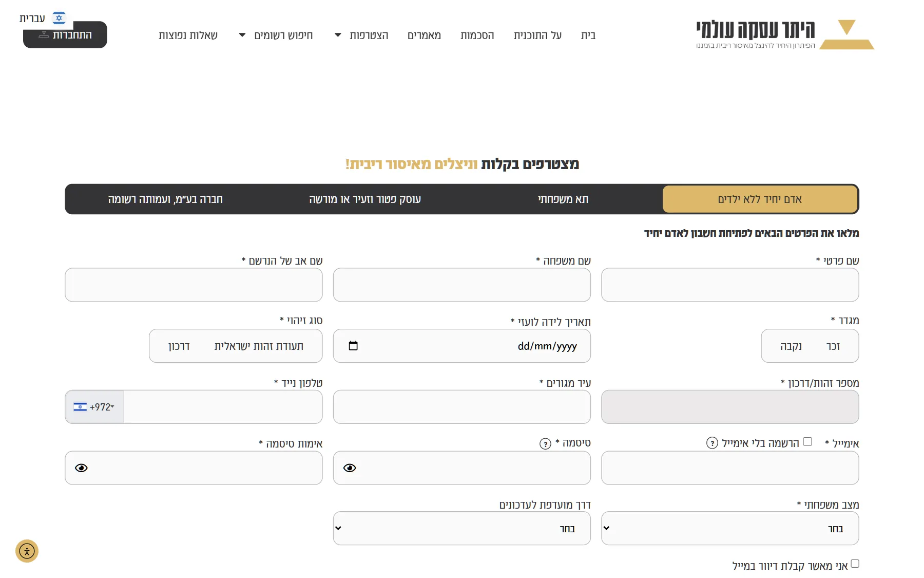The height and width of the screenshot is (578, 924).
Task: Switch to the תא משפחתי tab
Action: tap(563, 199)
